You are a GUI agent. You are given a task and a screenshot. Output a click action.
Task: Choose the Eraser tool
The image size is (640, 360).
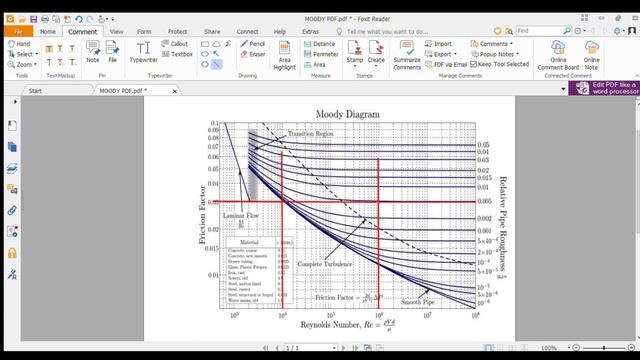coord(253,54)
